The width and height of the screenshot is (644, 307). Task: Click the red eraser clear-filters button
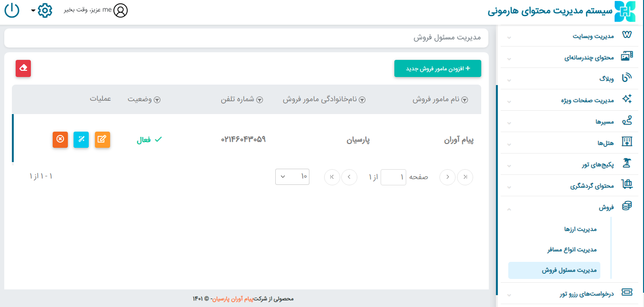(23, 68)
